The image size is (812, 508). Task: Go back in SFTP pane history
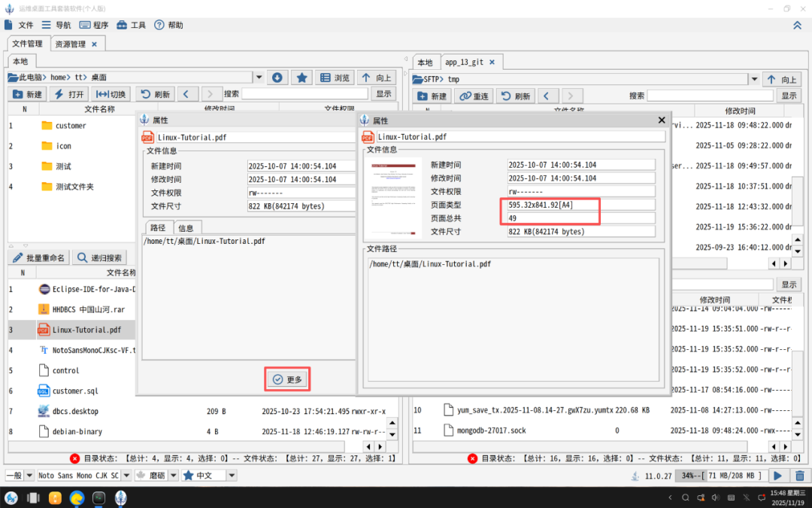[x=548, y=96]
